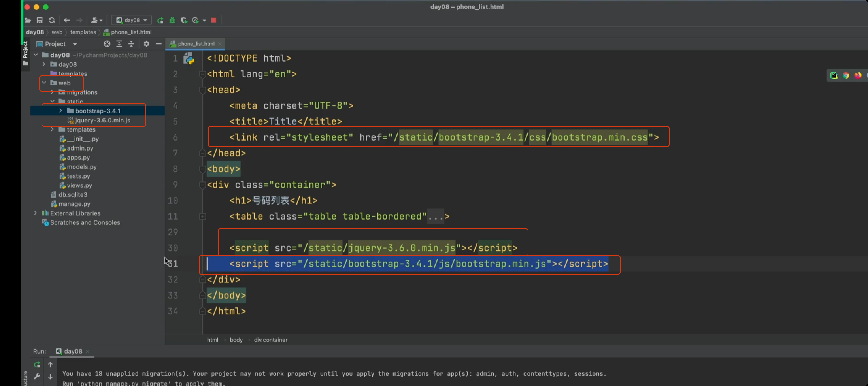Image resolution: width=868 pixels, height=386 pixels.
Task: Expand the inner day08 folder
Action: pyautogui.click(x=44, y=64)
